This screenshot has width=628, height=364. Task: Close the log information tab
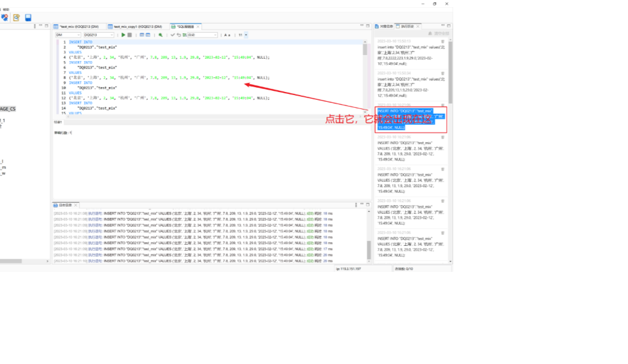pos(76,205)
